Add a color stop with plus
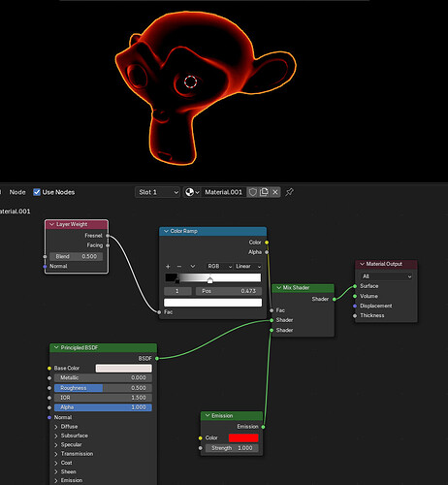The width and height of the screenshot is (448, 485). [x=168, y=267]
